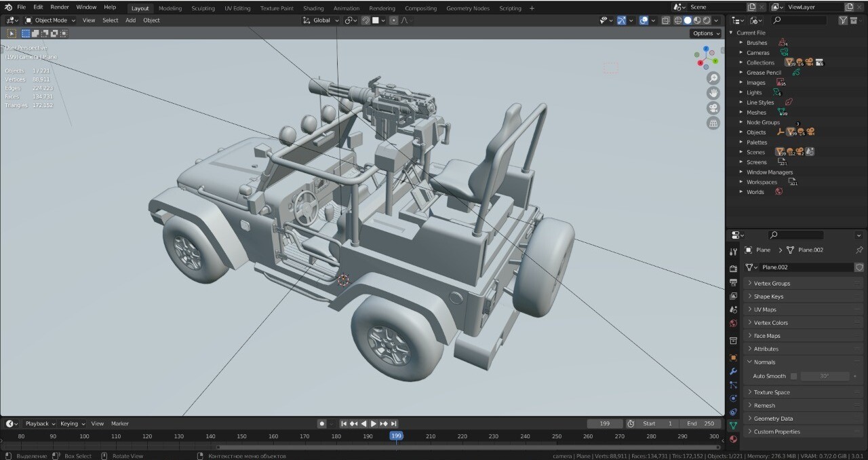Image resolution: width=868 pixels, height=460 pixels.
Task: Expand the Vertex Groups panel
Action: pyautogui.click(x=804, y=283)
